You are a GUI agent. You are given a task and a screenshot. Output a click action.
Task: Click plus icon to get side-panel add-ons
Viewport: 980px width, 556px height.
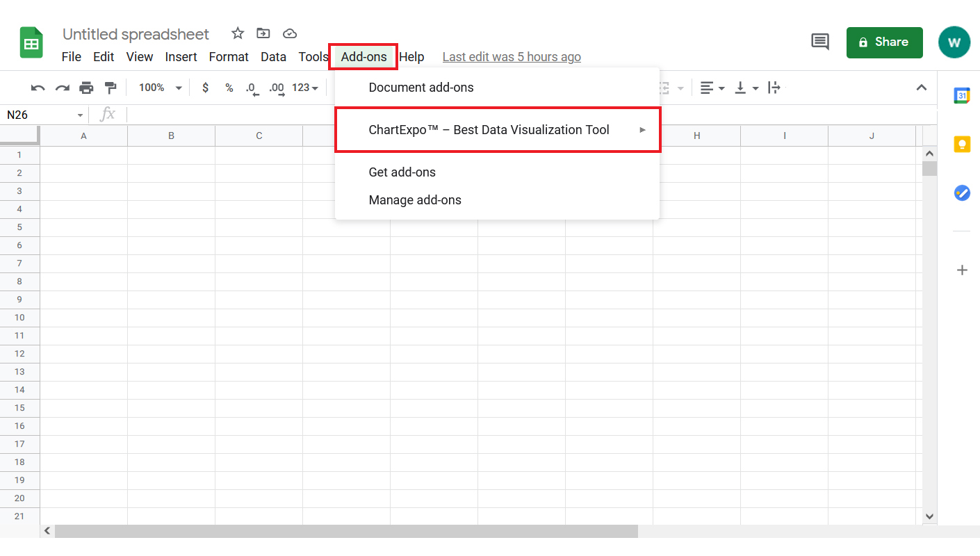coord(962,270)
